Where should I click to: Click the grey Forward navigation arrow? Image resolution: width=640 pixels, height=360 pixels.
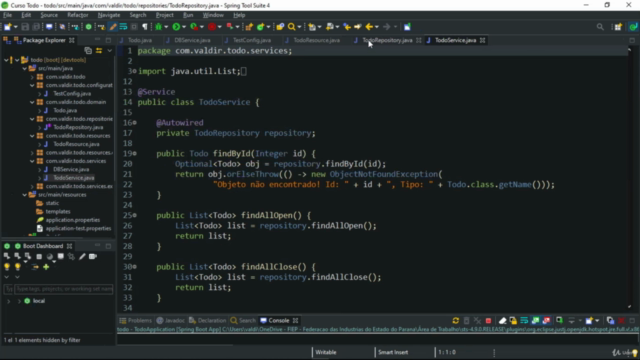pos(387,27)
